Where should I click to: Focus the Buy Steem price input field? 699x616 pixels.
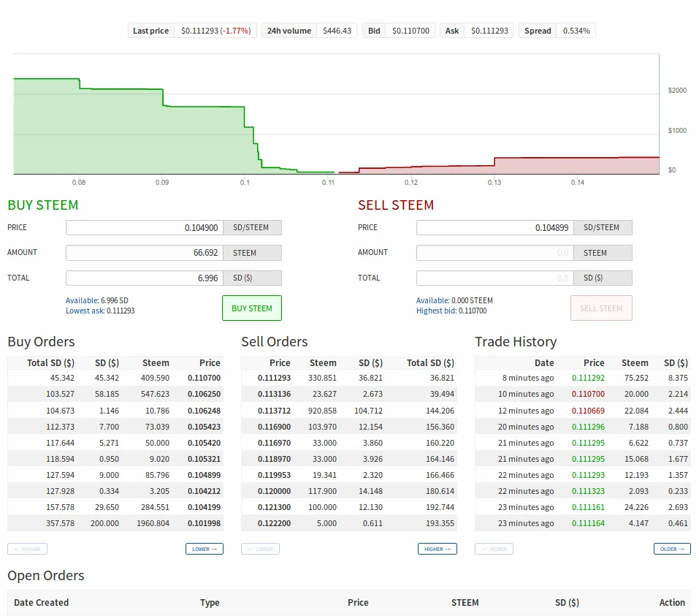coord(145,227)
